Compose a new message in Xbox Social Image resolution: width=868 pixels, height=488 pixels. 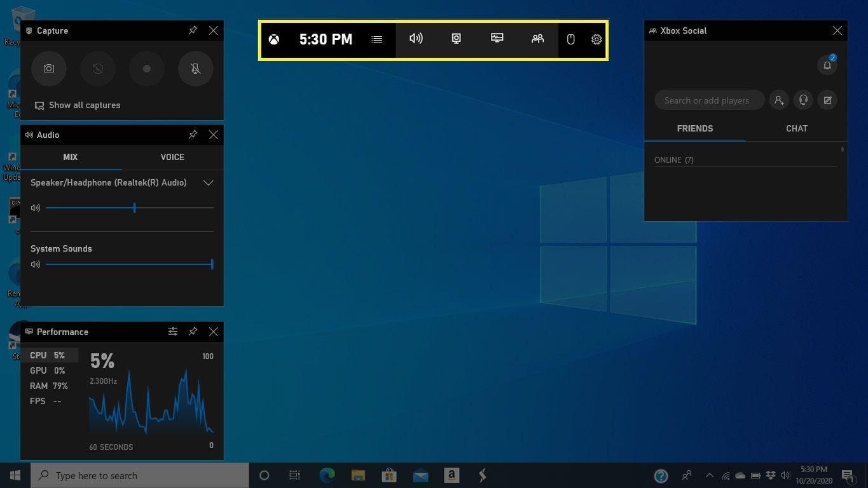[827, 100]
